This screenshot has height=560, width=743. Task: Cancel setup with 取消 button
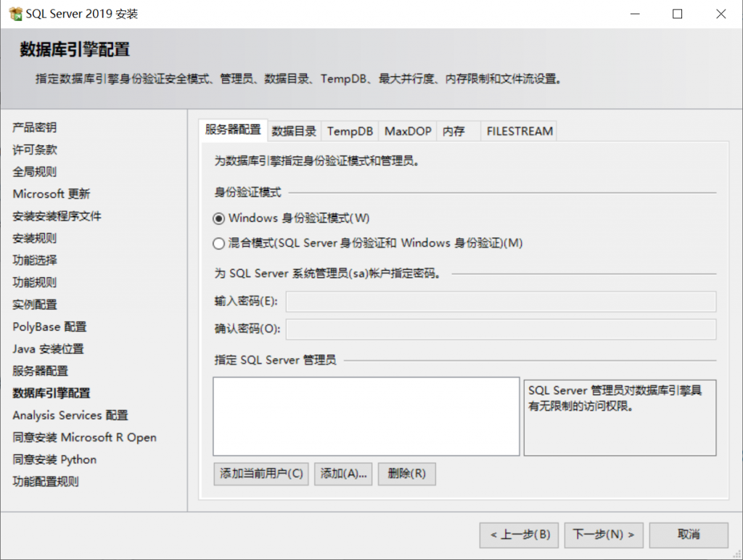click(688, 535)
